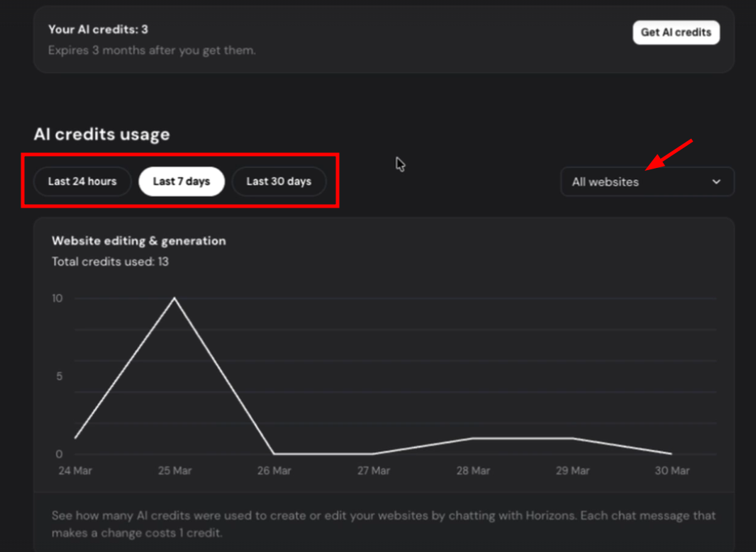Select the Last 7 days filter
Screen dimensions: 756x552
pos(182,181)
